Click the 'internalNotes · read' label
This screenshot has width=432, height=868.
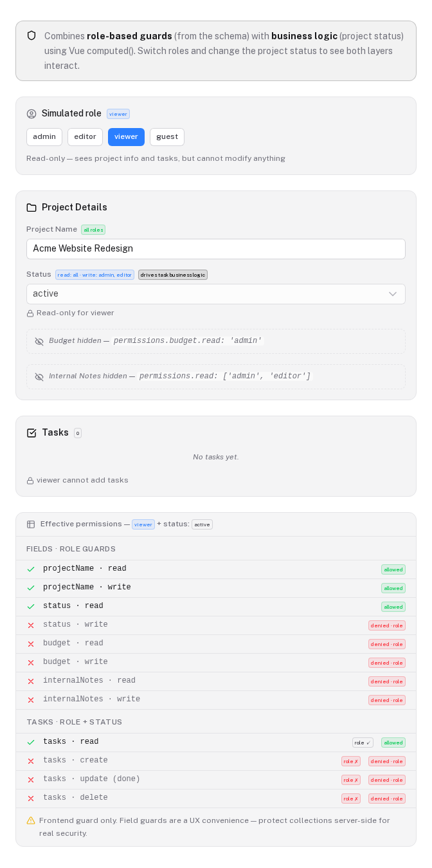tap(89, 681)
